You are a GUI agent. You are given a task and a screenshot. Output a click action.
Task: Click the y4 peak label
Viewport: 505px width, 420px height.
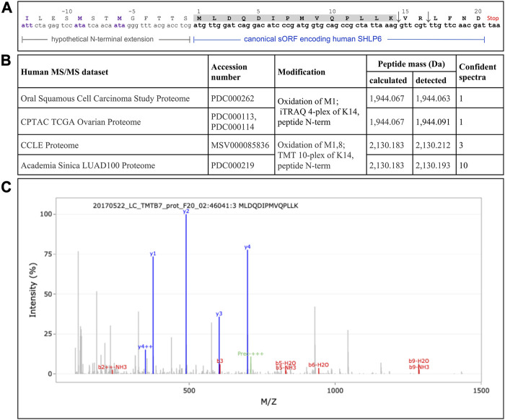[x=247, y=247]
